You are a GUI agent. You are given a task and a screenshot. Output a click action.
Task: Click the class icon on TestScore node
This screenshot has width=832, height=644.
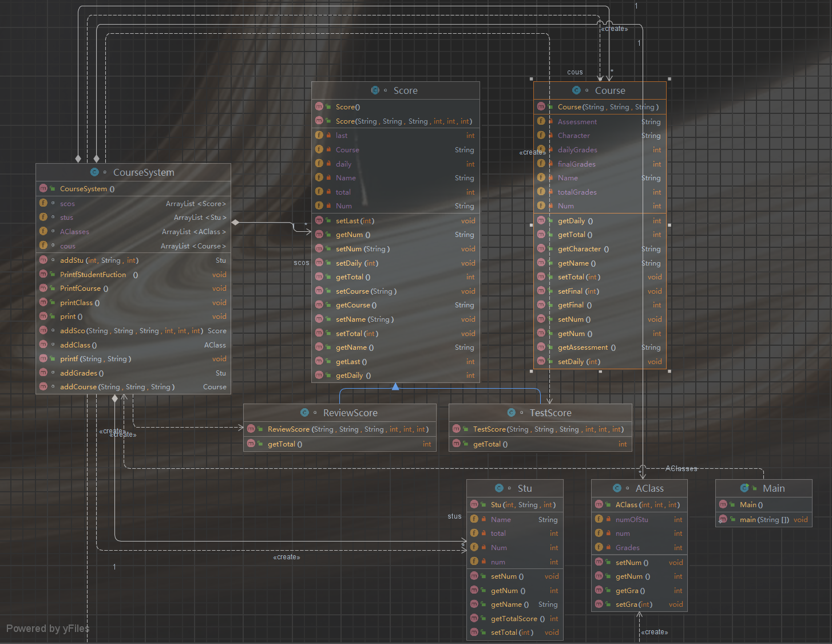511,413
